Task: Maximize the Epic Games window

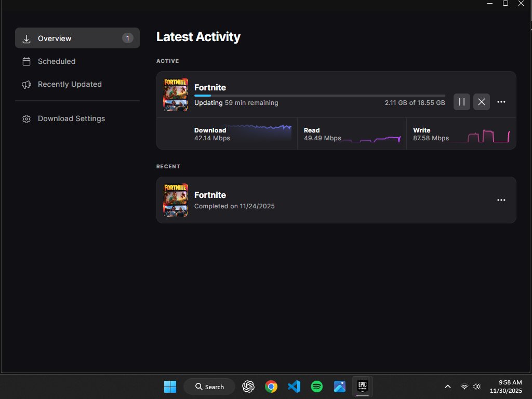Action: pos(505,4)
